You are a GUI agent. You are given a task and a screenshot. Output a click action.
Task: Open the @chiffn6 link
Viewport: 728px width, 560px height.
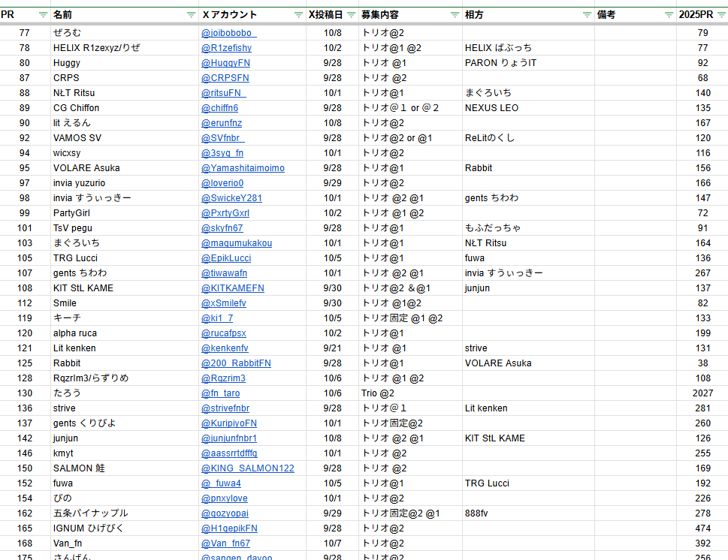219,108
